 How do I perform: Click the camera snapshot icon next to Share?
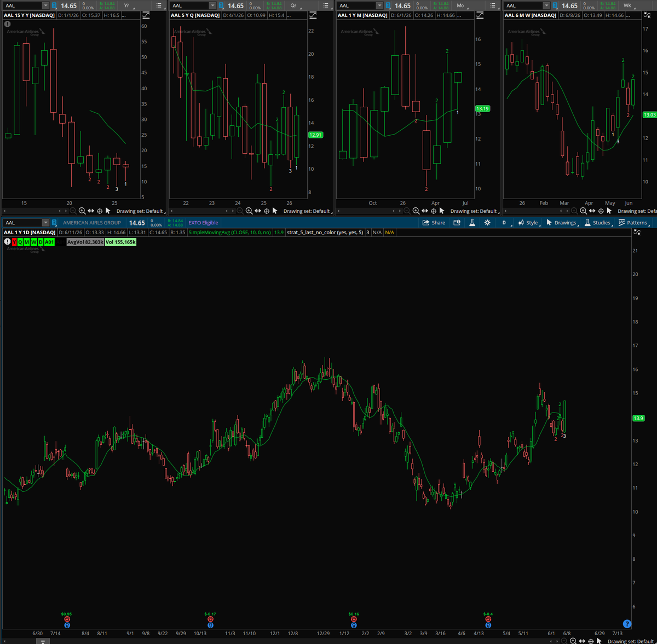(457, 223)
